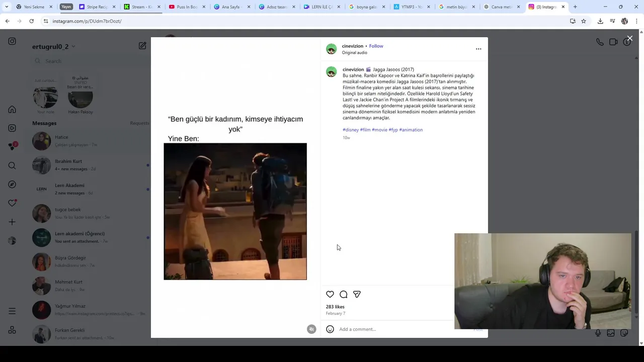Click the Instagram logo in the left sidebar
The width and height of the screenshot is (644, 362).
(12, 41)
